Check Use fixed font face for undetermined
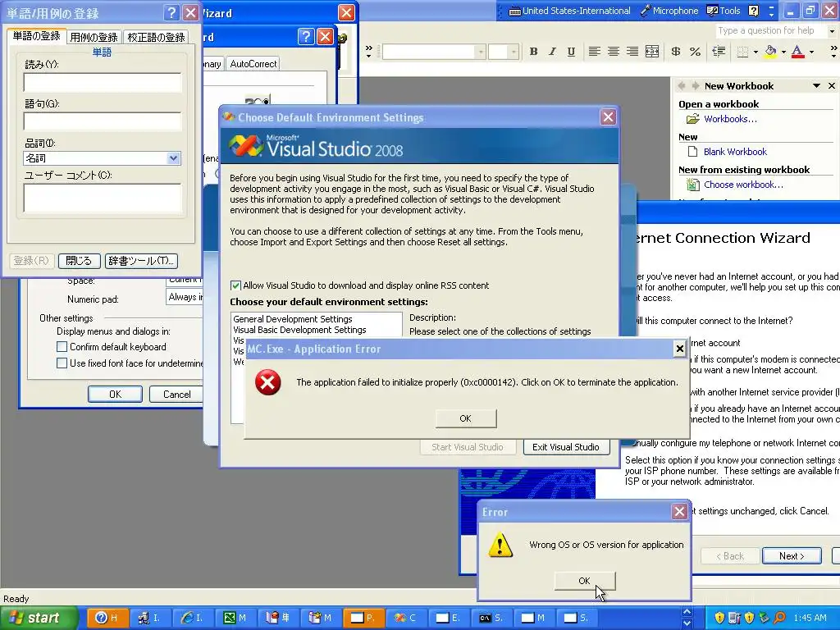The image size is (840, 630). pyautogui.click(x=62, y=363)
